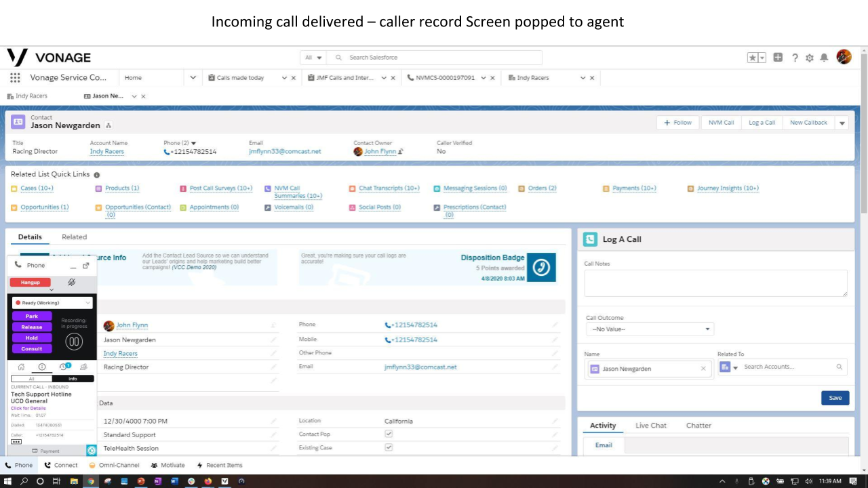The width and height of the screenshot is (868, 488).
Task: Toggle the Contact Pop checkbox
Action: [389, 434]
